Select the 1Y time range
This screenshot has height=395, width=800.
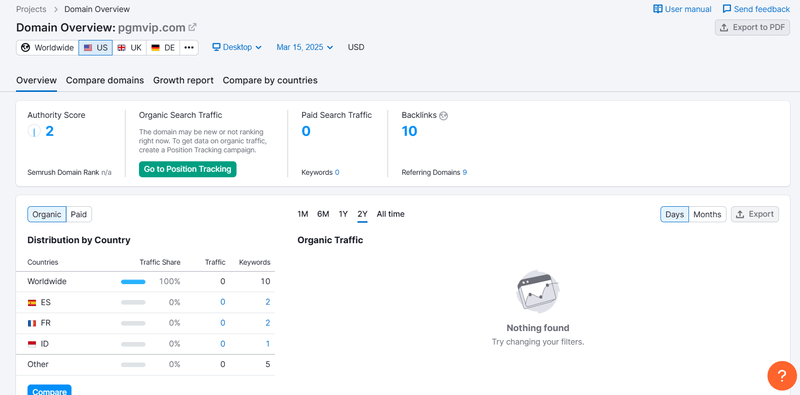coord(343,214)
